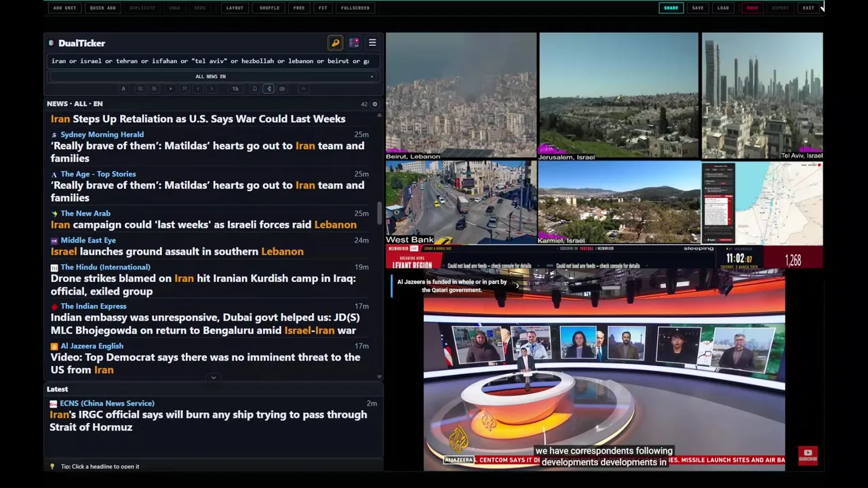The width and height of the screenshot is (868, 488).
Task: Click the QUICK ADD button
Action: click(102, 8)
